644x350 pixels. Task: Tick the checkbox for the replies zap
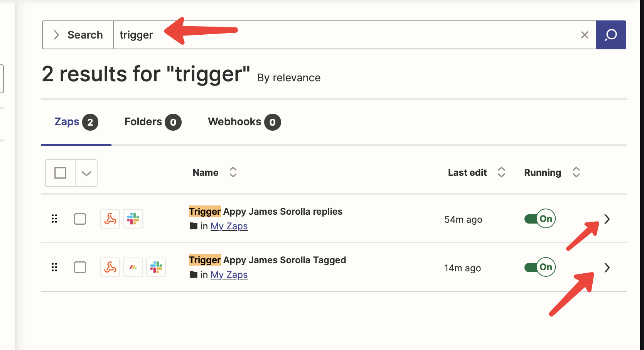click(x=80, y=219)
